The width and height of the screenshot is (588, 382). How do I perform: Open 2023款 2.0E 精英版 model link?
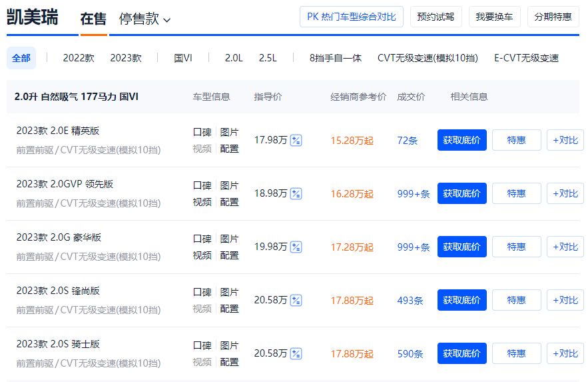point(58,131)
